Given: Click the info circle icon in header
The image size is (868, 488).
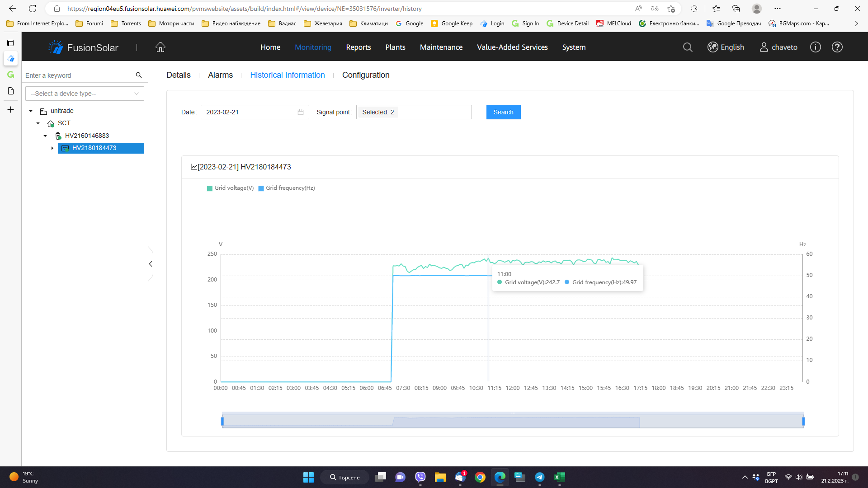Looking at the screenshot, I should tap(815, 47).
